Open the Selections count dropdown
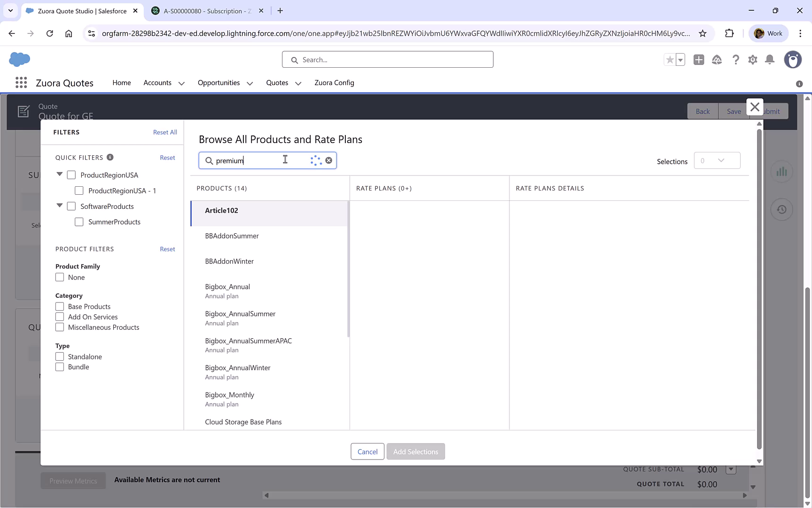The image size is (812, 508). [717, 160]
